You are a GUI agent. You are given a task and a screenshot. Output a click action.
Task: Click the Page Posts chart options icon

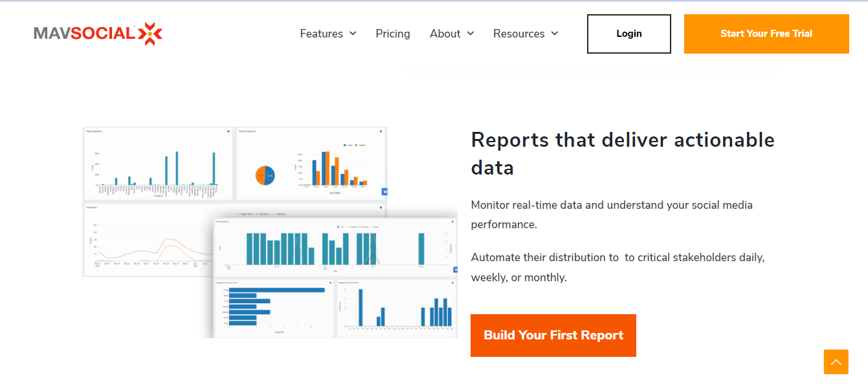[381, 208]
